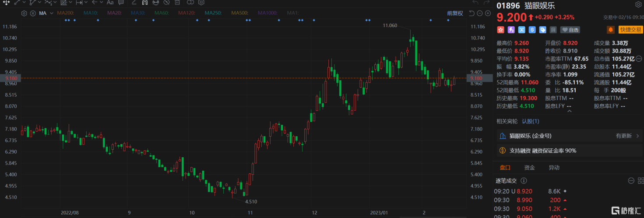Toggle the magnet snap mode
The height and width of the screenshot is (218, 644).
pos(144,2)
